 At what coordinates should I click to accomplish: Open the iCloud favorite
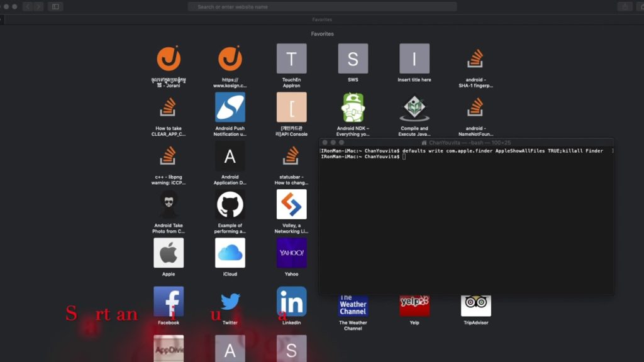click(x=230, y=253)
